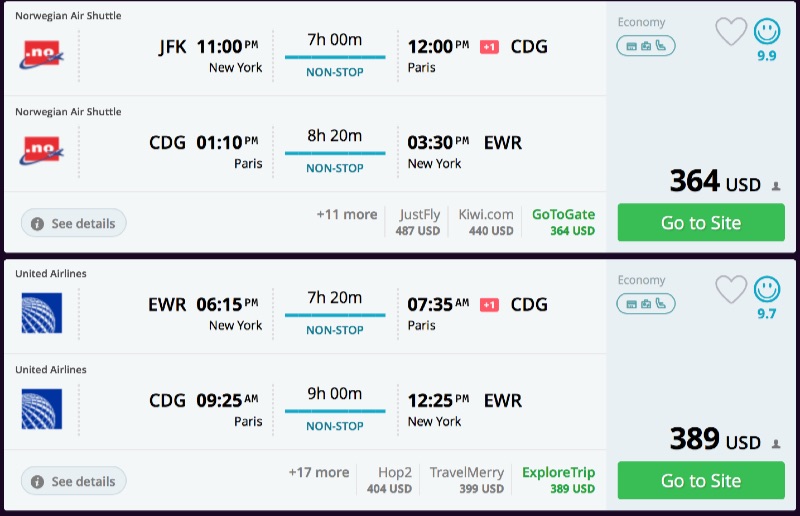Click the United Airlines outbound globe logo
The image size is (800, 516).
pyautogui.click(x=41, y=313)
